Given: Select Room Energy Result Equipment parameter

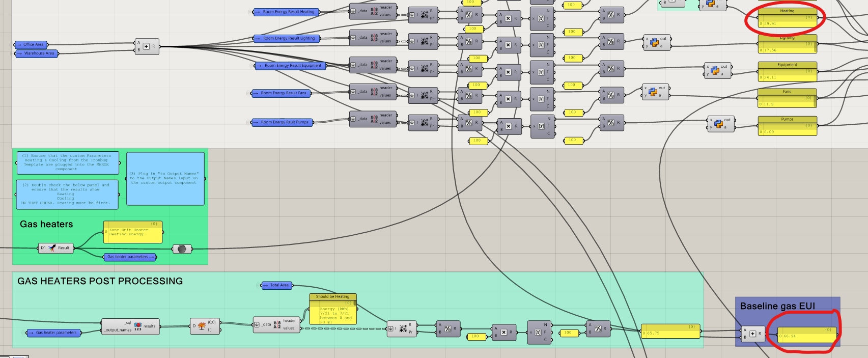Looking at the screenshot, I should [x=290, y=65].
